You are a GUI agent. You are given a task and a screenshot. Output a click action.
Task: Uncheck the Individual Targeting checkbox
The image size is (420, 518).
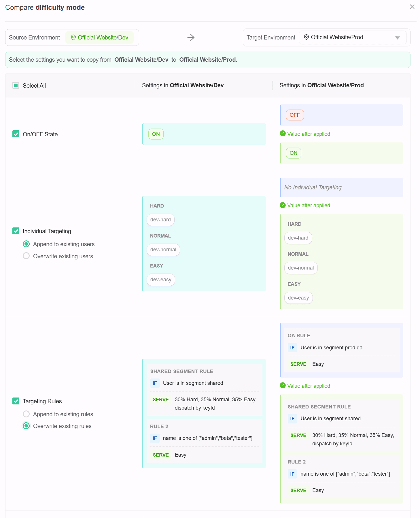point(16,231)
